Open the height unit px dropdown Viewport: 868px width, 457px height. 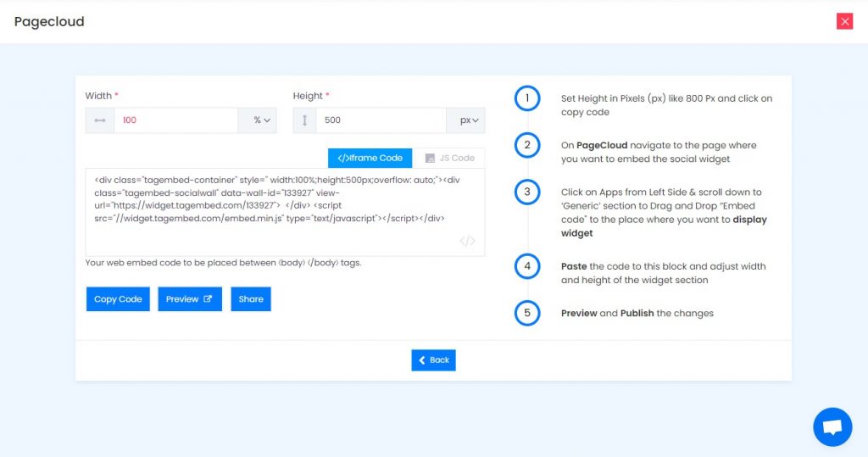pos(465,120)
